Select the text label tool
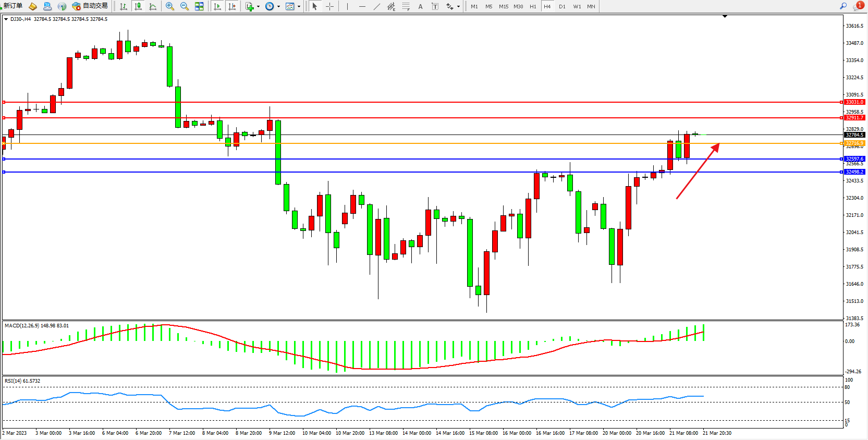Screen dimensions: 868x440 click(420, 6)
